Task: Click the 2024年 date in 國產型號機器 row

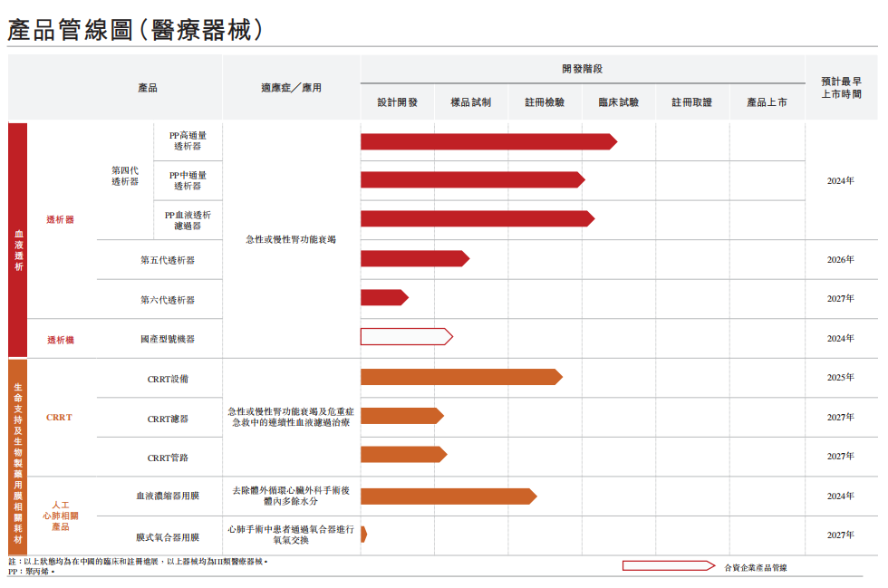Action: point(841,338)
